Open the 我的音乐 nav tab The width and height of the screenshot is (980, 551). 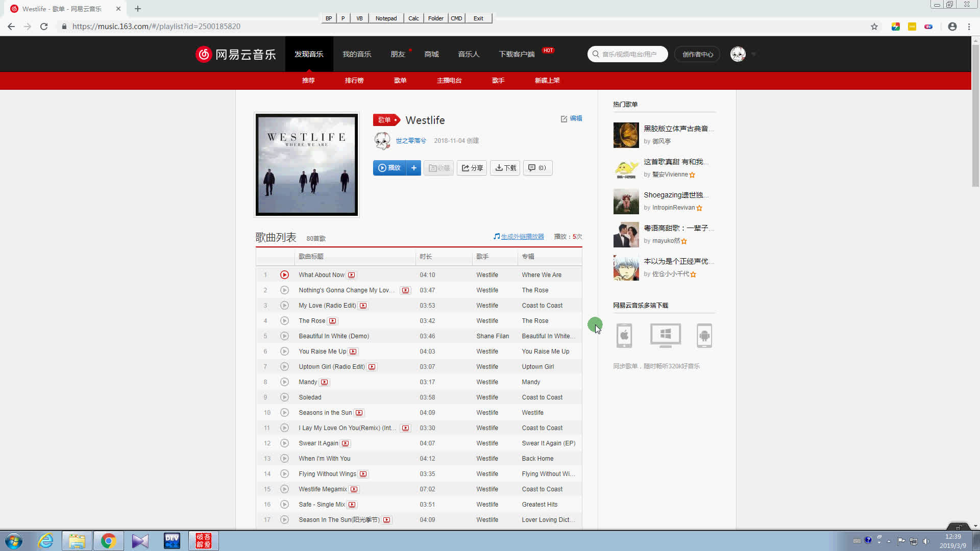coord(357,54)
